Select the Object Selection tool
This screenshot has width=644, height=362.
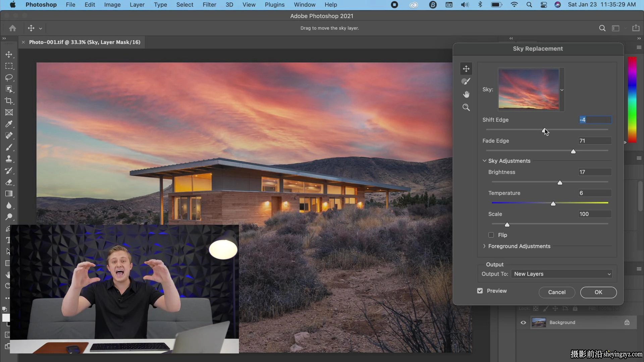9,89
